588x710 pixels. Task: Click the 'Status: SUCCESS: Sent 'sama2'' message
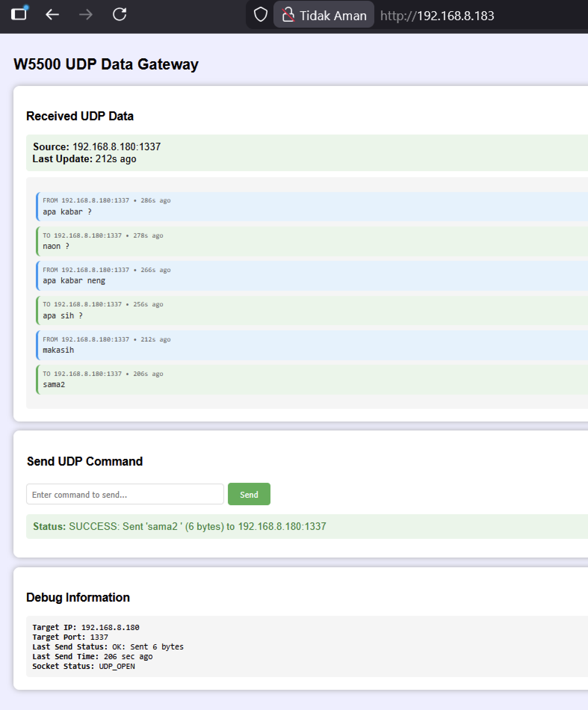(x=179, y=527)
